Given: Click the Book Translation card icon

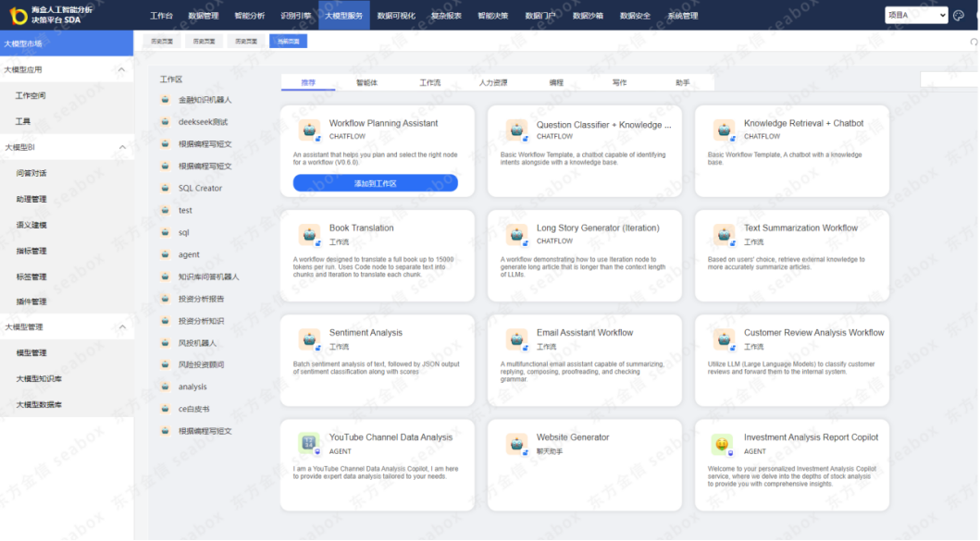Looking at the screenshot, I should click(x=309, y=235).
